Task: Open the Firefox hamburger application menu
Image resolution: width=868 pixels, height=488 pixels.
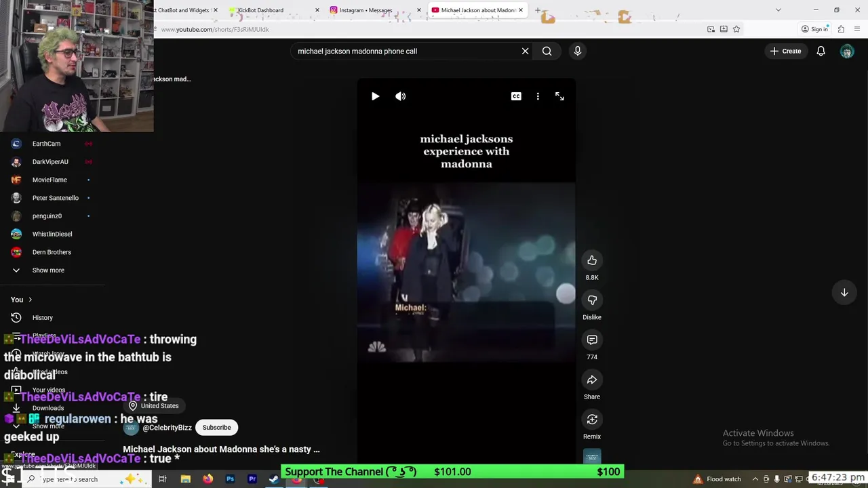Action: click(858, 29)
